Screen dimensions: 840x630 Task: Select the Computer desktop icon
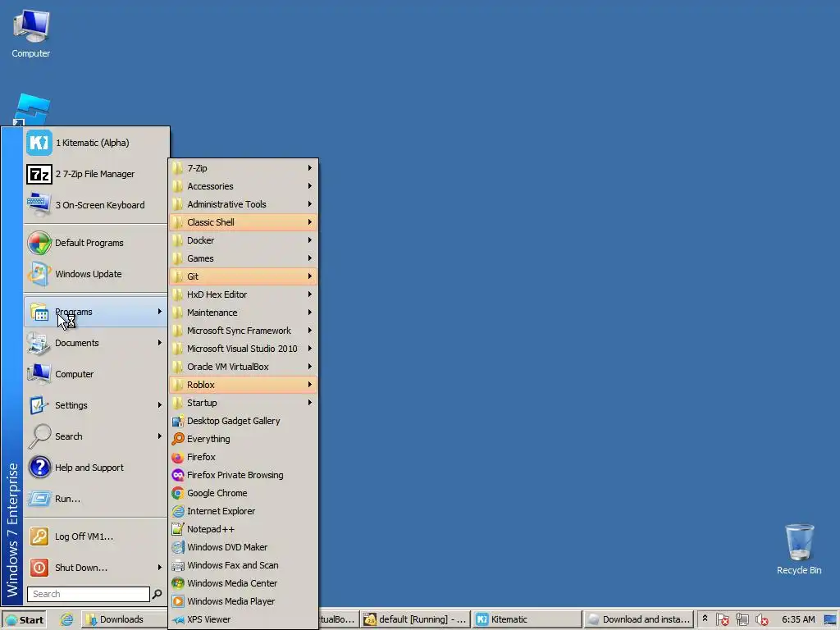tap(31, 33)
